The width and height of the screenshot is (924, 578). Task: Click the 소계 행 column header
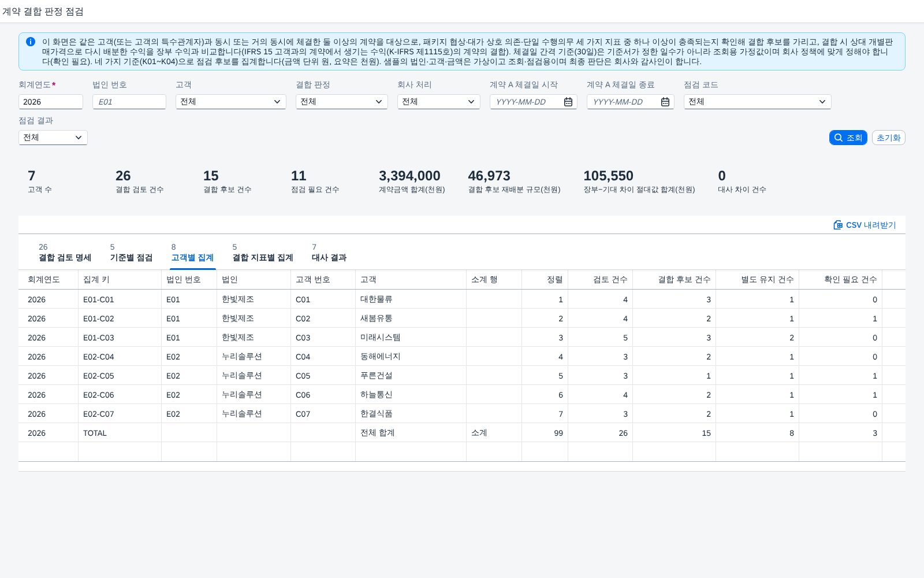pyautogui.click(x=494, y=280)
